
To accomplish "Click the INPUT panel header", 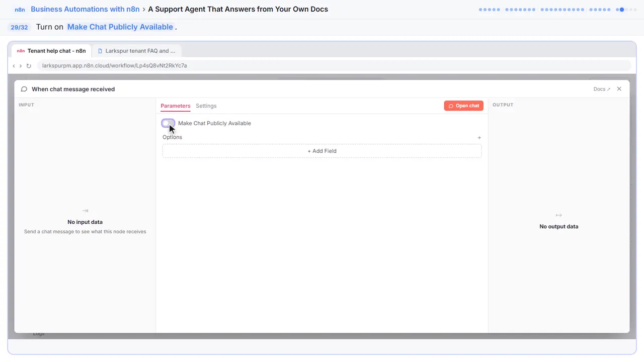I will (x=26, y=105).
